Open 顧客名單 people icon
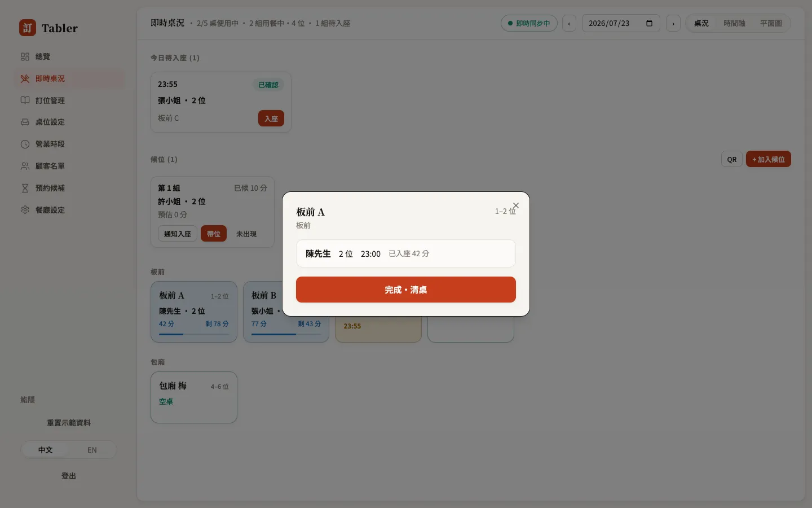Viewport: 812px width, 508px height. (25, 166)
